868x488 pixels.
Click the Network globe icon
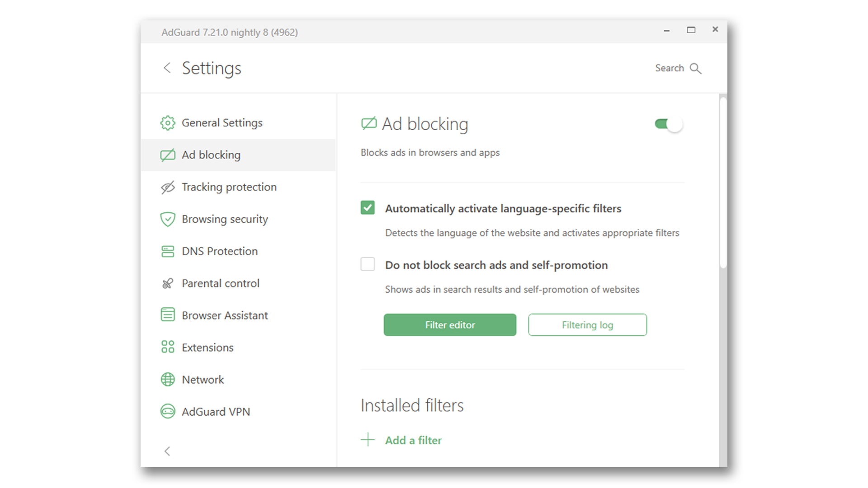pos(167,379)
